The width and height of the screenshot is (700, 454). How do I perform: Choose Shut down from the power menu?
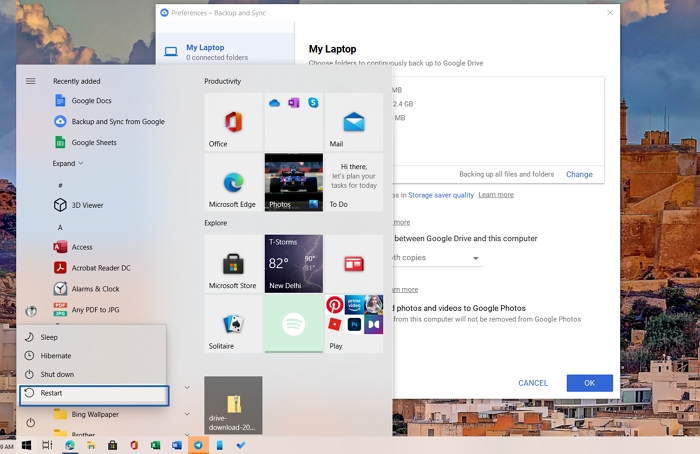pyautogui.click(x=57, y=374)
